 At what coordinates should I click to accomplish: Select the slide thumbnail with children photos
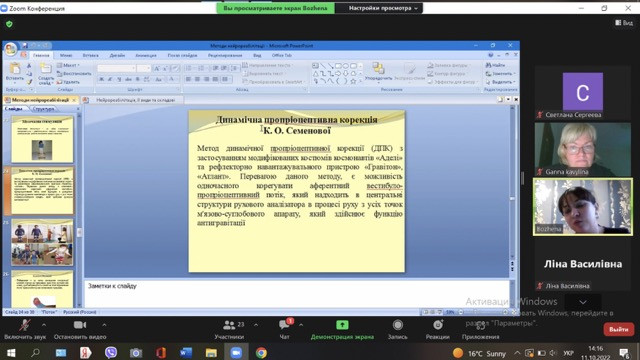point(42,242)
